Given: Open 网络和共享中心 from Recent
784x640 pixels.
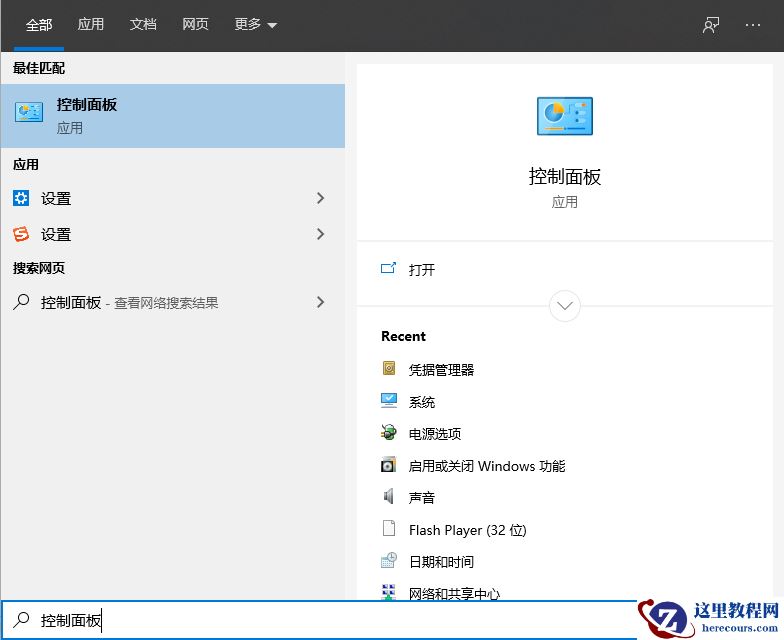Looking at the screenshot, I should [x=454, y=593].
